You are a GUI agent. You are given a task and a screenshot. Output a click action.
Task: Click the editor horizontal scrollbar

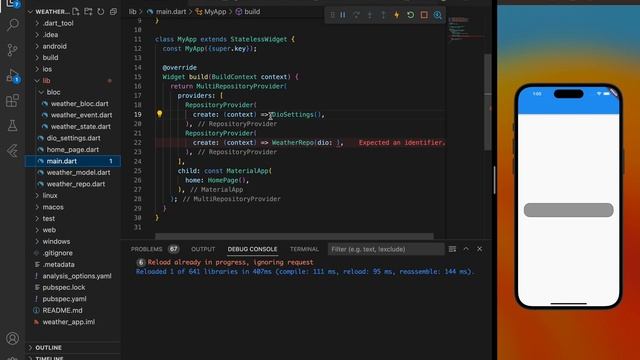pos(294,236)
